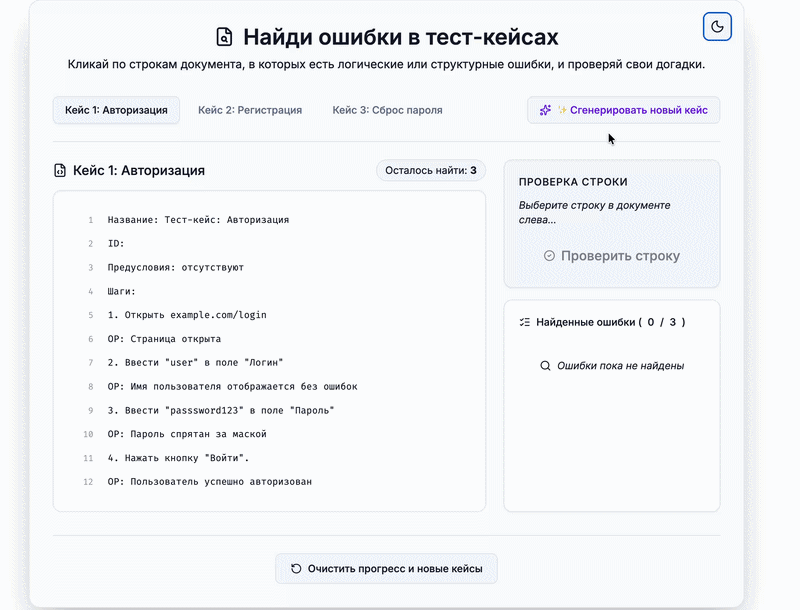Viewport: 800px width, 610px height.
Task: Click Очистить прогресс и новые кейсы
Action: pos(386,568)
